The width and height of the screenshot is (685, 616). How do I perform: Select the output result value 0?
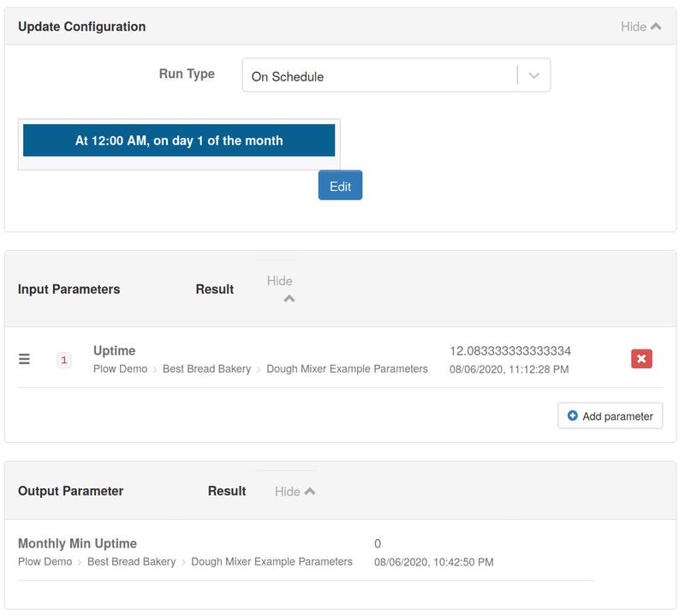tap(378, 543)
